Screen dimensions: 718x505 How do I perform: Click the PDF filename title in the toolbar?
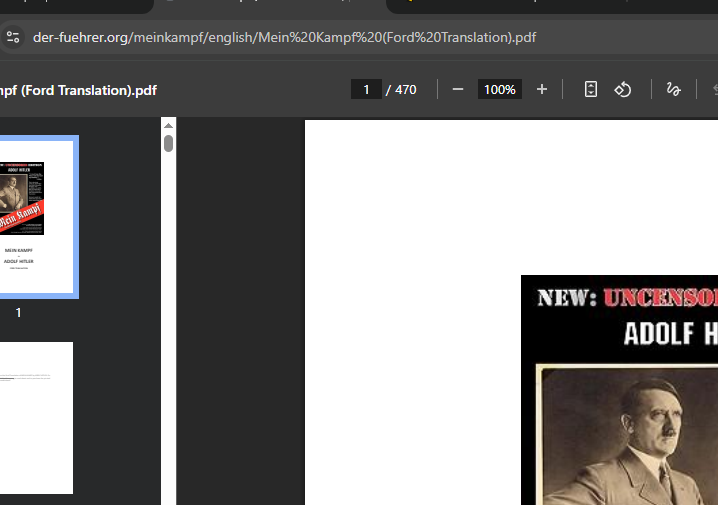[78, 90]
